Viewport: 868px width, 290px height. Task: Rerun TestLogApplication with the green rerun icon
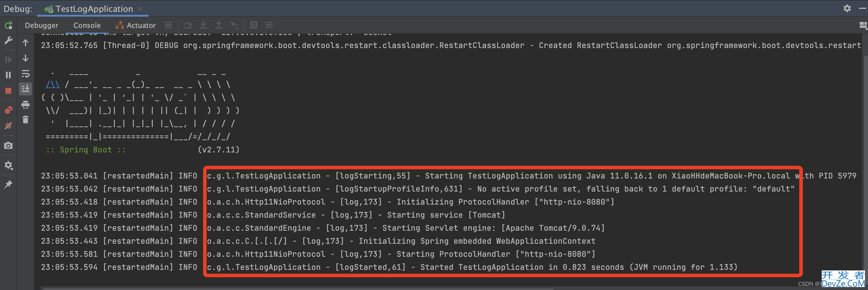[8, 25]
